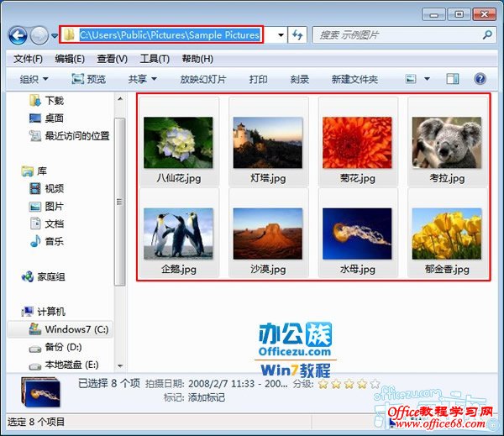The width and height of the screenshot is (504, 436).
Task: Open the recent pages dropdown beside Forward
Action: pyautogui.click(x=55, y=35)
